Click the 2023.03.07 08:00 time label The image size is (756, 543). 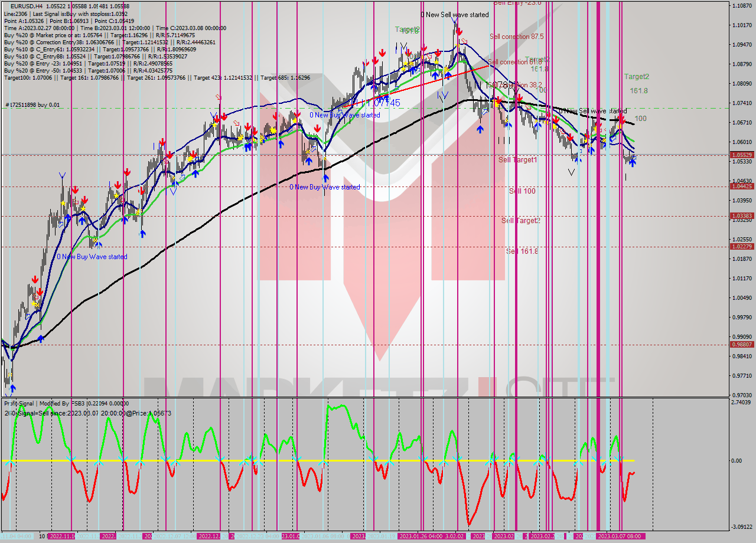tap(620, 537)
